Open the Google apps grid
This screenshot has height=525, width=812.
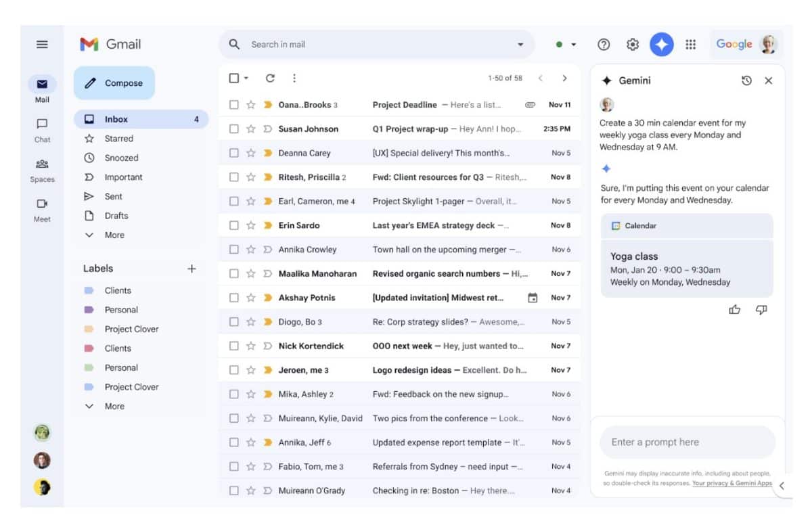click(690, 45)
